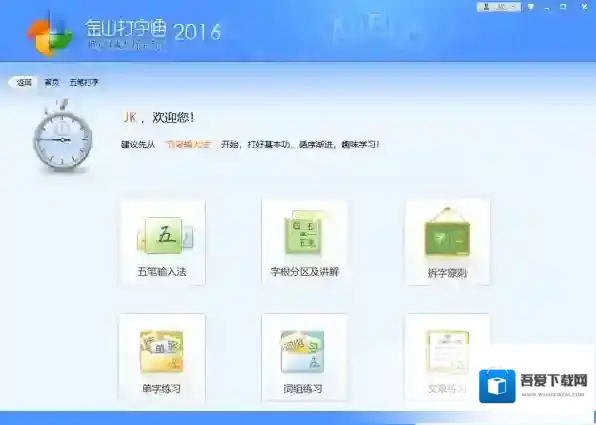
Task: Open the 五笔输入法 lesson card
Action: (162, 243)
